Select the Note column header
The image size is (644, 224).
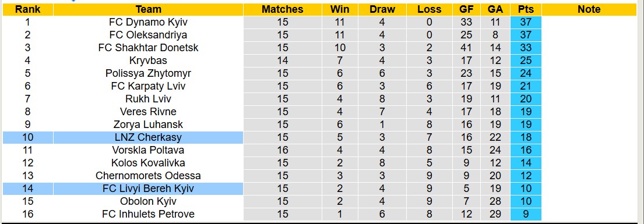(x=589, y=9)
